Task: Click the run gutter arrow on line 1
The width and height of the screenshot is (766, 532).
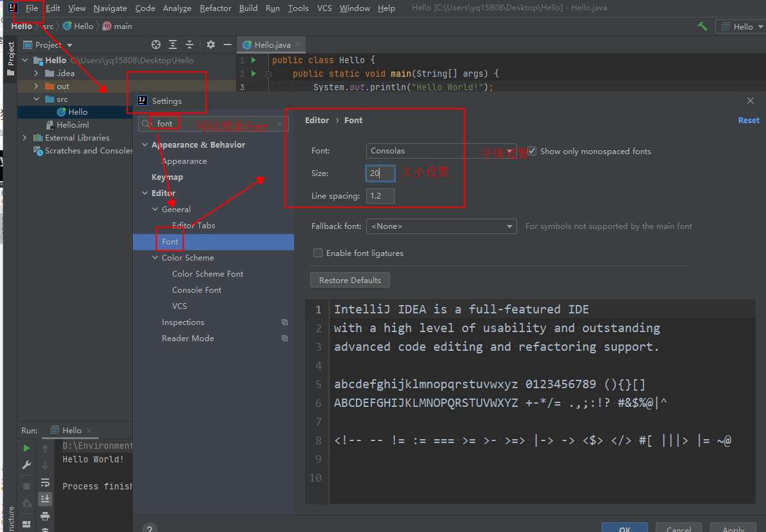Action: click(x=253, y=60)
